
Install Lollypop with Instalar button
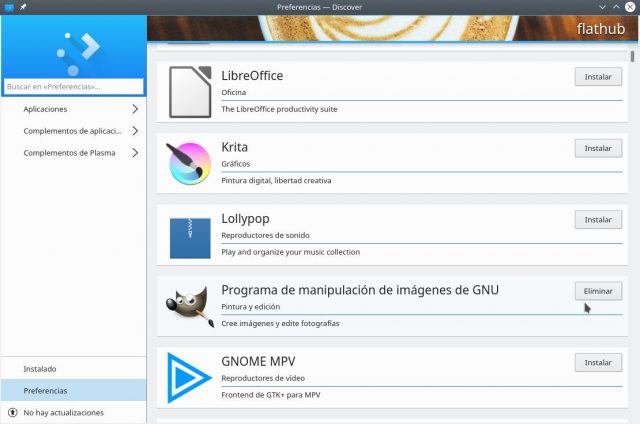pos(598,220)
